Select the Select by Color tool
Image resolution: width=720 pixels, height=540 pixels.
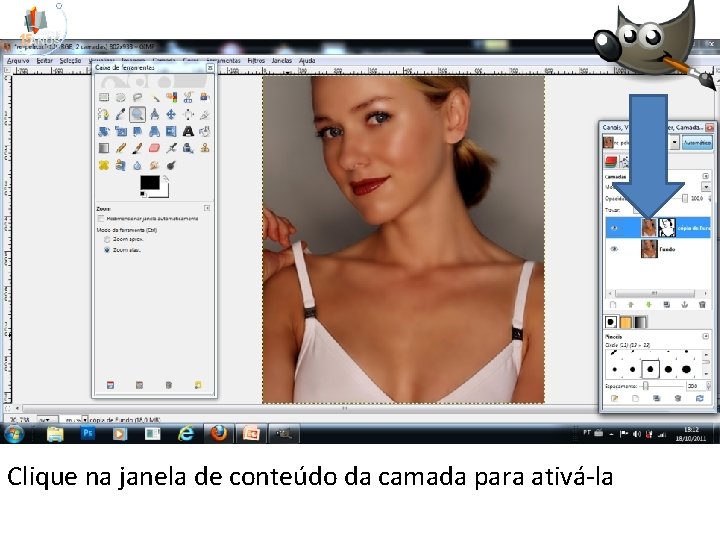(171, 97)
